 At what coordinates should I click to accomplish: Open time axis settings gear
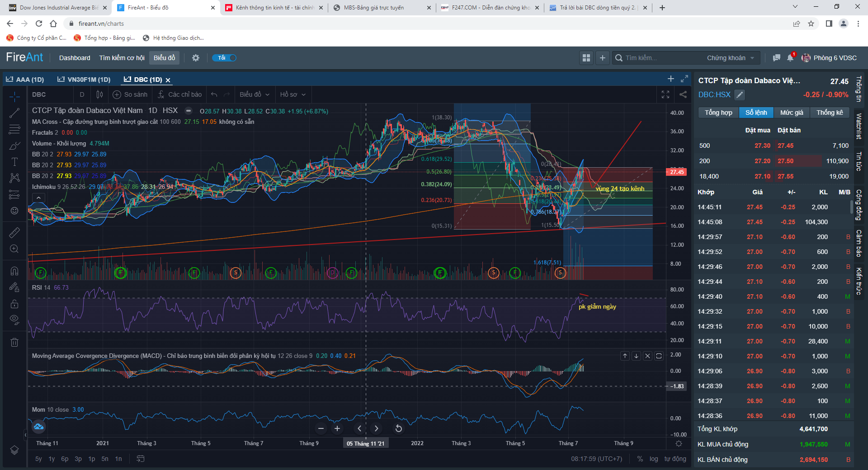click(679, 443)
